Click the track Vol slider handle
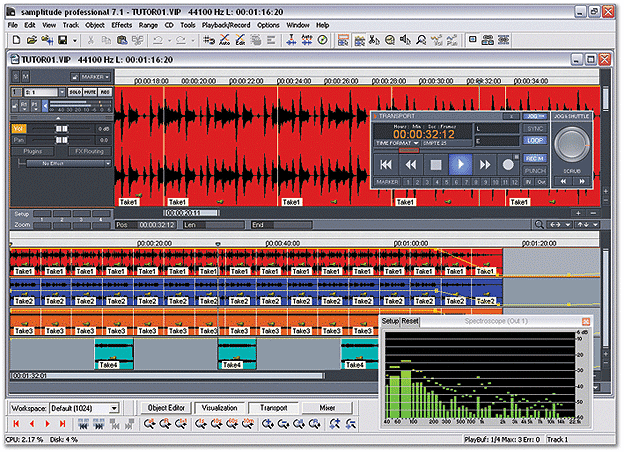The image size is (624, 452). tap(61, 129)
